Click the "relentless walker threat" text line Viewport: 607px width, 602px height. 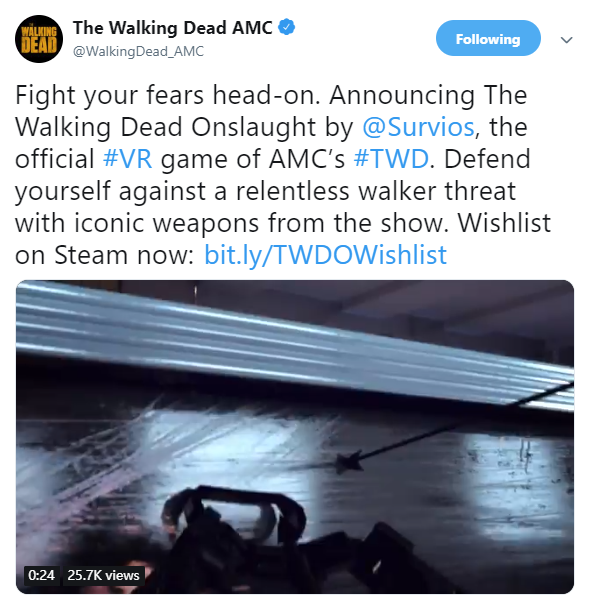pyautogui.click(x=376, y=191)
